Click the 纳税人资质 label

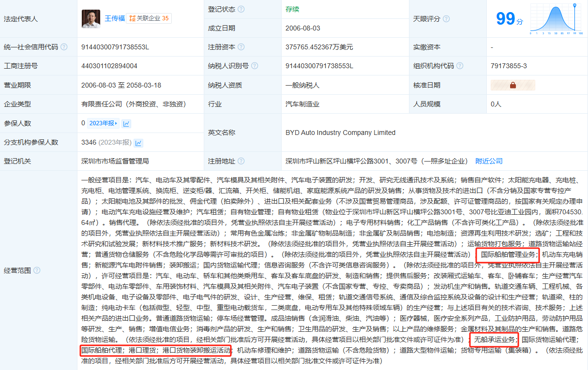tap(225, 85)
